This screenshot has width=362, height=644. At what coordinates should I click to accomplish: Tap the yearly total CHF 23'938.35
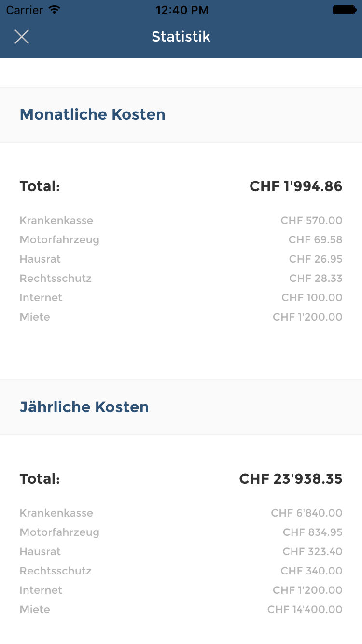click(291, 479)
